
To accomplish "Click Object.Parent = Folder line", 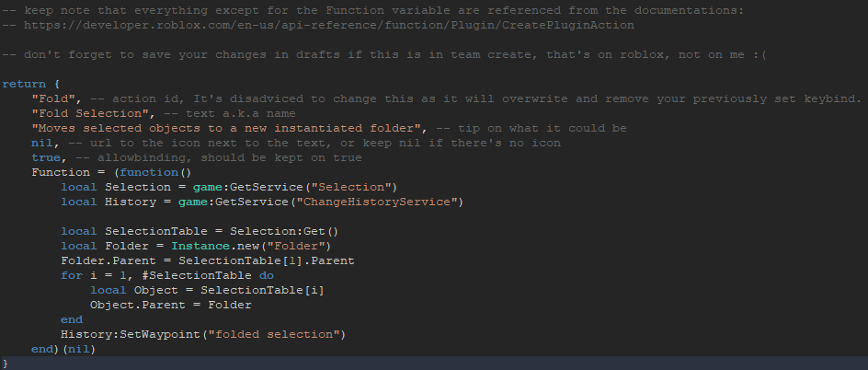I will (170, 305).
